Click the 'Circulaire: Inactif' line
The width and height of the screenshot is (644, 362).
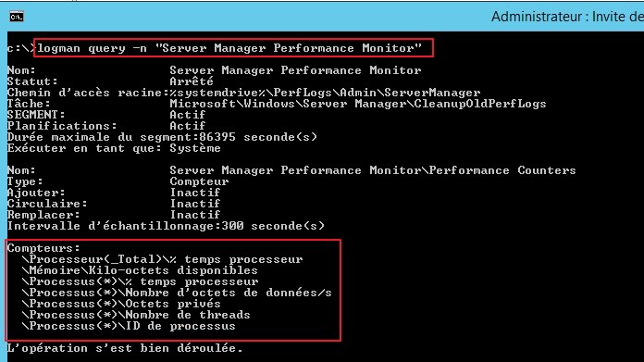point(114,204)
